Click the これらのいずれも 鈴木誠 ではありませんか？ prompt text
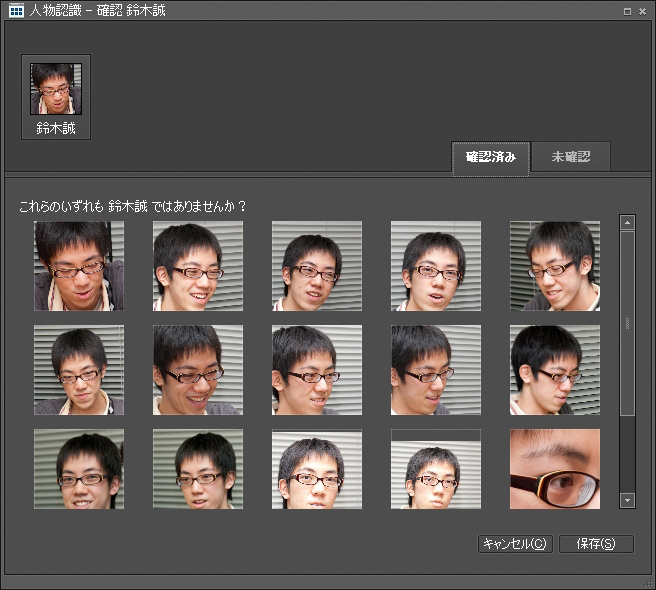656x590 pixels. [x=133, y=206]
